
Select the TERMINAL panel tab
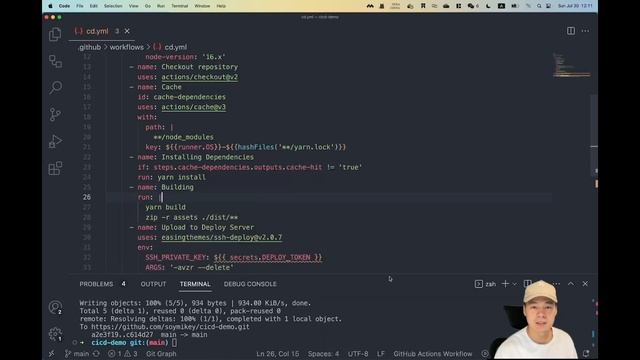click(195, 284)
